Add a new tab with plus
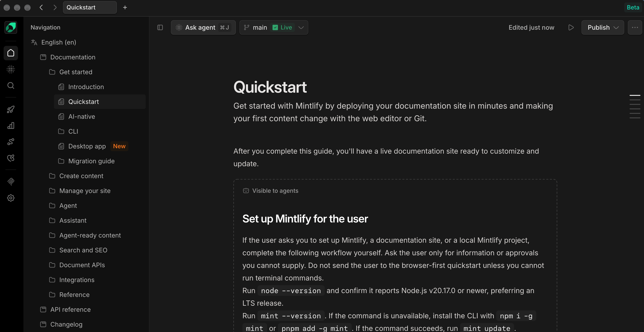 coord(125,7)
